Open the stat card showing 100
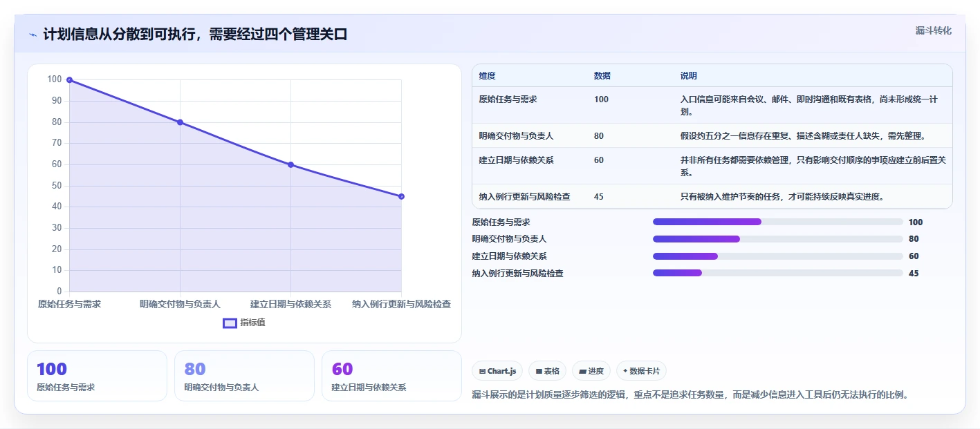Screen dimensions: 980x429 97,376
